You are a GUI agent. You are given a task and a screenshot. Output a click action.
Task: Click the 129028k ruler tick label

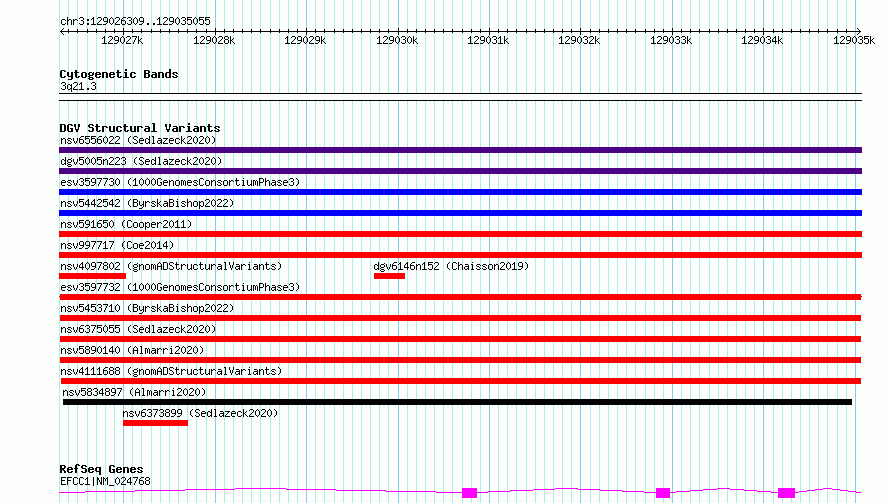pyautogui.click(x=214, y=41)
